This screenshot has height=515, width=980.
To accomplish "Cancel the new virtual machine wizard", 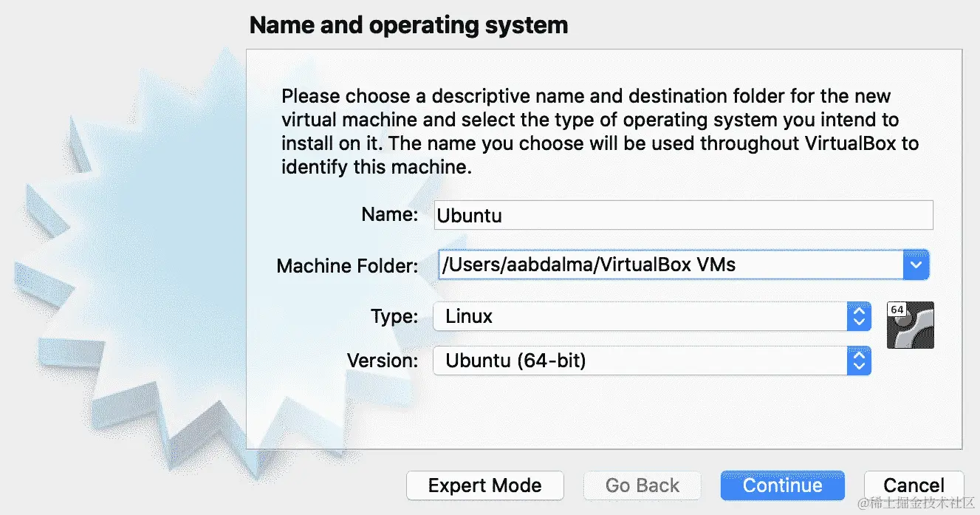I will (x=914, y=485).
